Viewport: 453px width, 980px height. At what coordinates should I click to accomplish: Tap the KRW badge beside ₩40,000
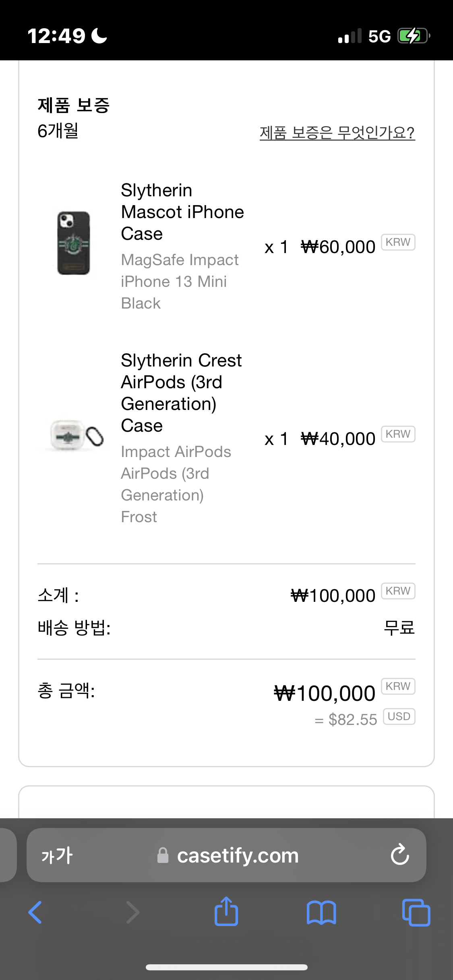click(x=398, y=434)
